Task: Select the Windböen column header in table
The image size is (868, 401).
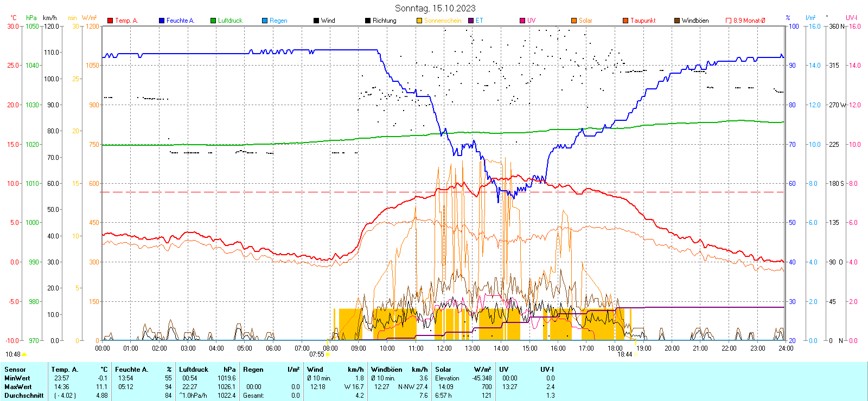Action: coord(387,370)
